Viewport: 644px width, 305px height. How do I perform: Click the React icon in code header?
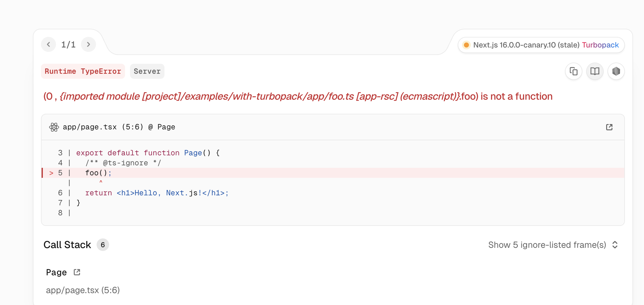[54, 127]
